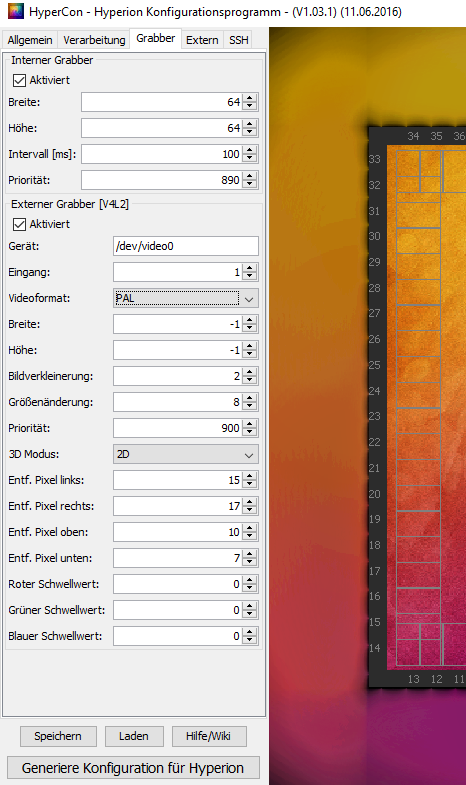Open the Verarbeitung tab
Screen dimensions: 466x785
click(x=94, y=40)
